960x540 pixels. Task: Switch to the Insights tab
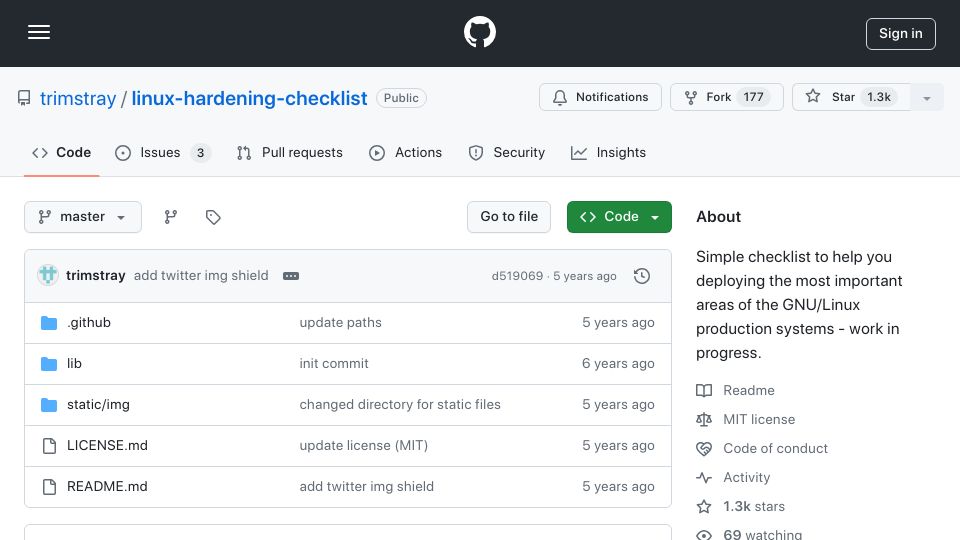(608, 152)
